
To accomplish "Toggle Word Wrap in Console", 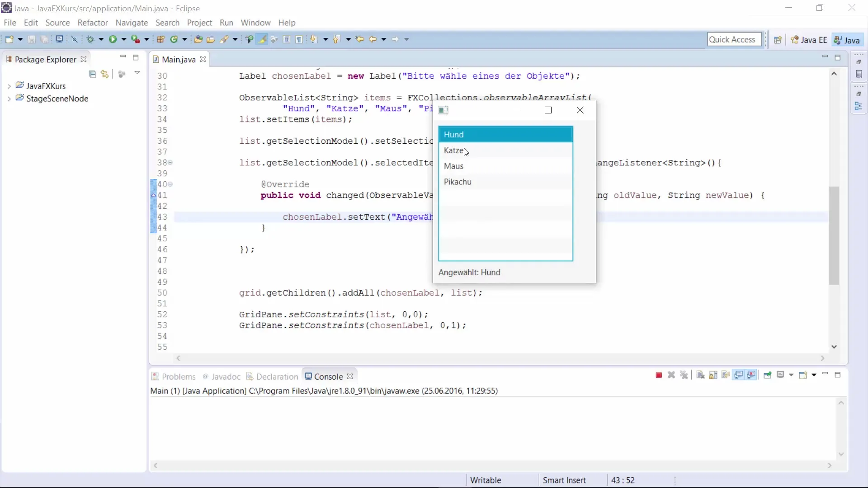I will click(x=726, y=375).
